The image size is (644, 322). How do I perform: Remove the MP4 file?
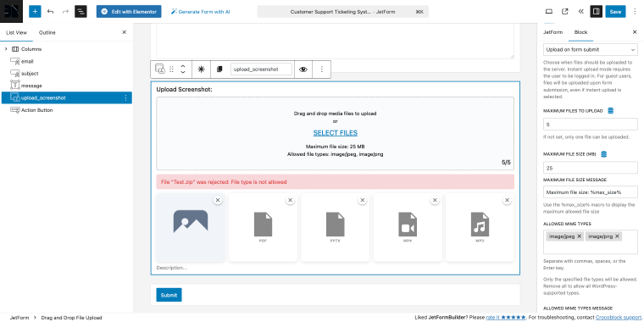tap(435, 200)
